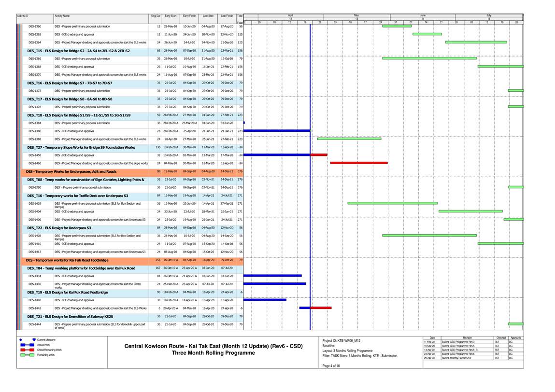Click the red Critical Remaining Work legend bar
The width and height of the screenshot is (555, 392).
click(27, 350)
